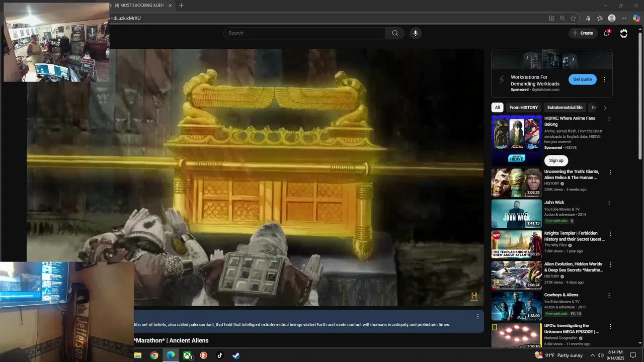Image resolution: width=644 pixels, height=362 pixels.
Task: Open options menu for HIDIVE ad
Action: pyautogui.click(x=609, y=119)
